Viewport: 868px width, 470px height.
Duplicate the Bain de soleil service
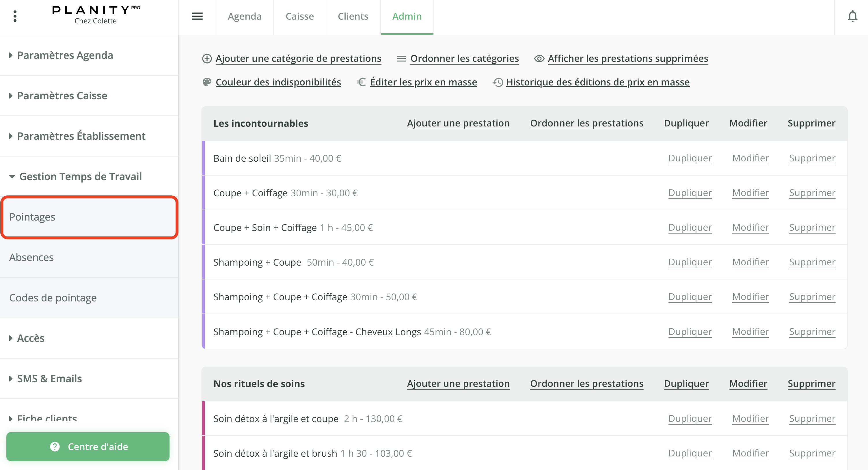(x=690, y=158)
